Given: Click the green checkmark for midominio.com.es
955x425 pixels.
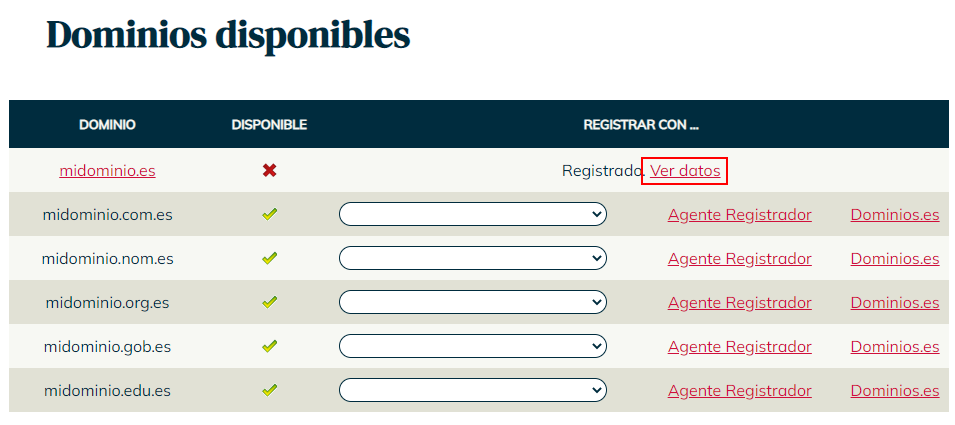Looking at the screenshot, I should click(x=269, y=214).
